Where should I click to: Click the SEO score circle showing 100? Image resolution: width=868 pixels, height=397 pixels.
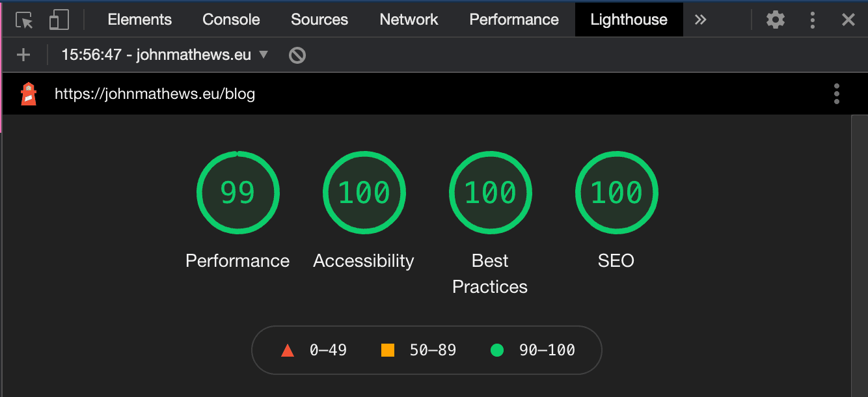(616, 193)
